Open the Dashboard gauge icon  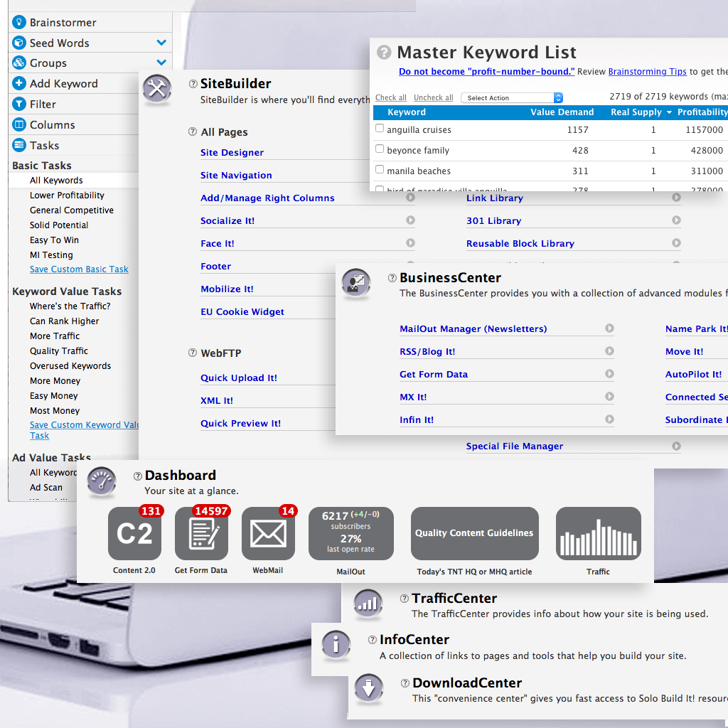point(101,482)
